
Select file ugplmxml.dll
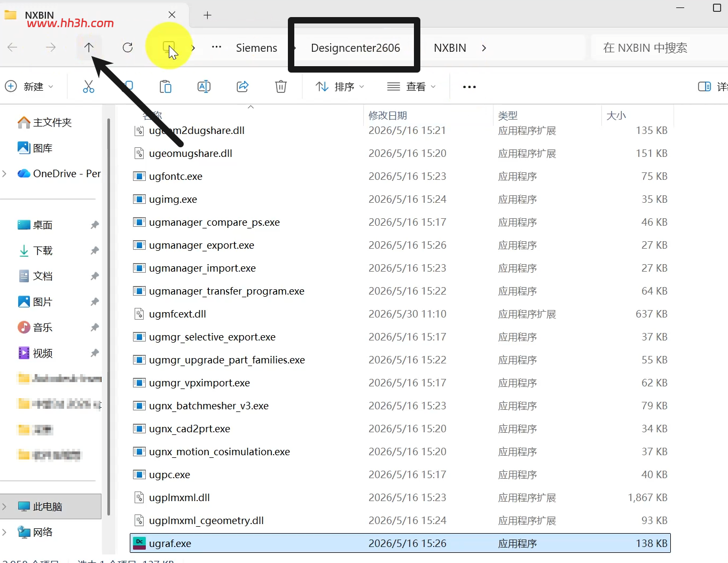tap(400, 497)
